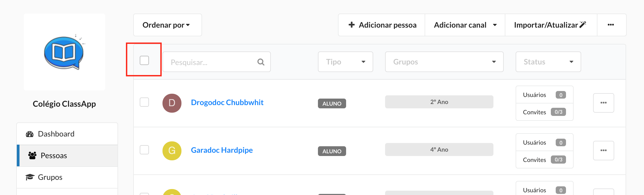
Task: Click the Colégio ClassApp book logo
Action: (64, 52)
